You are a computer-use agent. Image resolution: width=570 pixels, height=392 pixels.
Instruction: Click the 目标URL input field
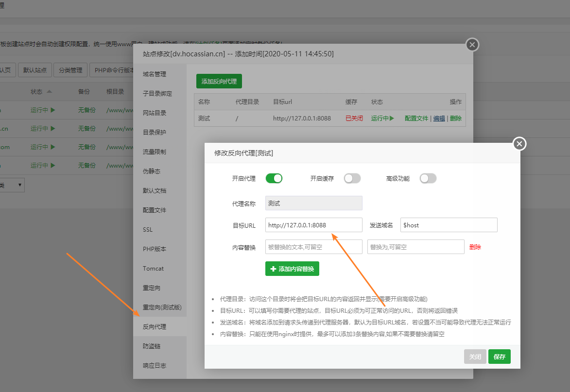(x=313, y=225)
